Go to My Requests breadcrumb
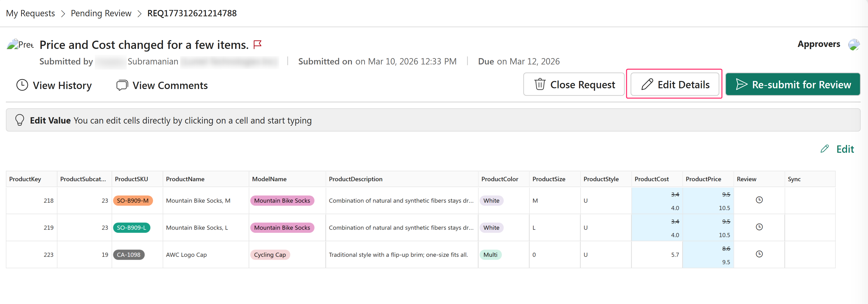The width and height of the screenshot is (868, 304). tap(30, 13)
